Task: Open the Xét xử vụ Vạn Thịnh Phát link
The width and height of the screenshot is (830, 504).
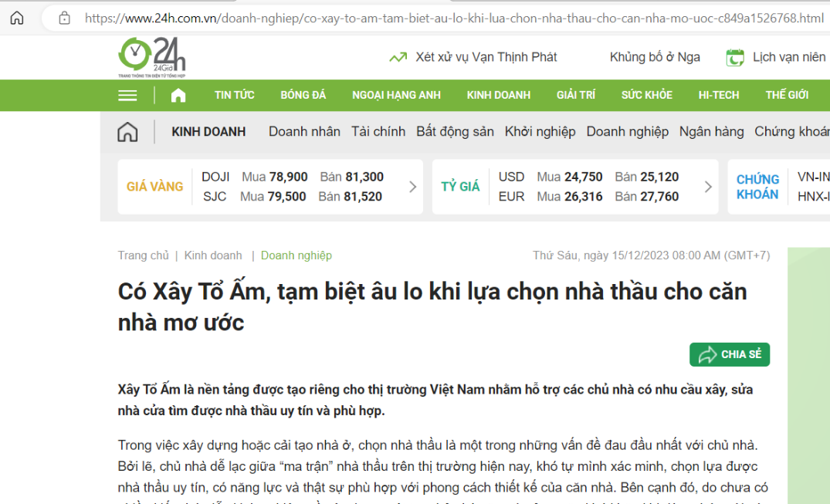Action: pos(486,57)
